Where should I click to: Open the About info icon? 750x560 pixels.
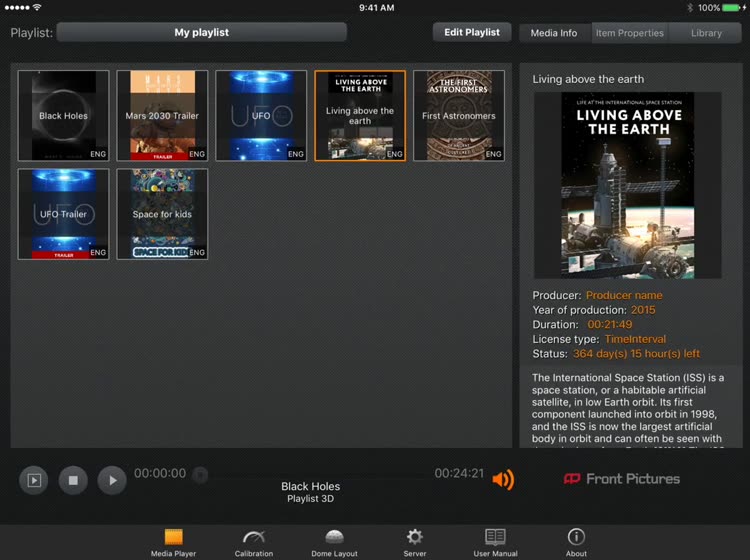(x=576, y=541)
